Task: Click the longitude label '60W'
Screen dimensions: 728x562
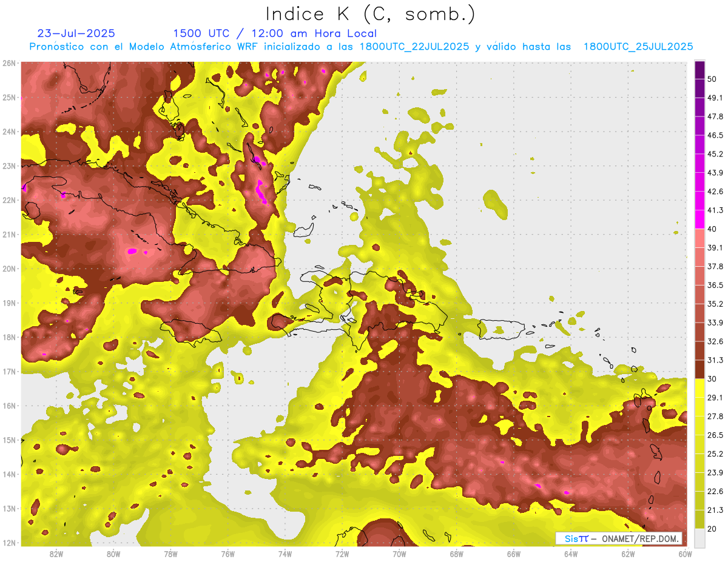Action: pyautogui.click(x=686, y=554)
